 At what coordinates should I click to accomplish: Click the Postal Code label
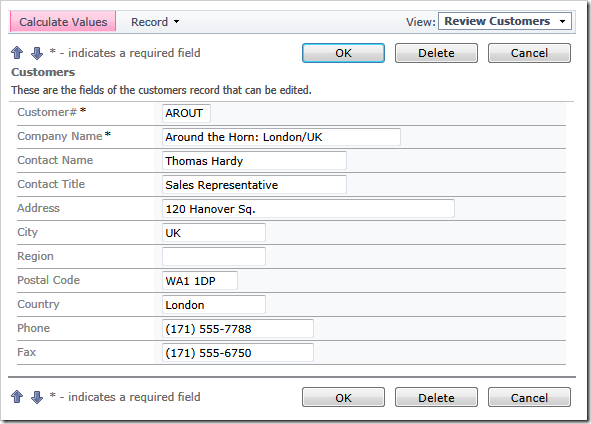[x=49, y=280]
